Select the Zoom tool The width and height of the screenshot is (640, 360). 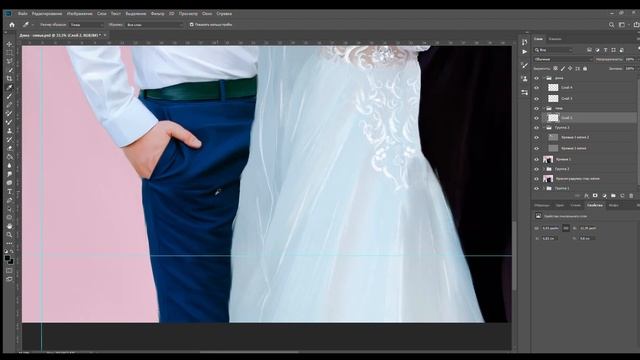tap(9, 235)
